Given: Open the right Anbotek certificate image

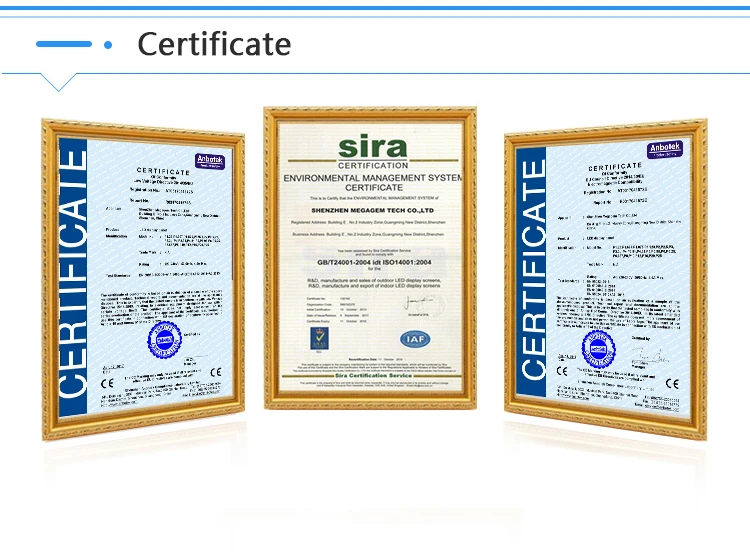Looking at the screenshot, I should 606,279.
